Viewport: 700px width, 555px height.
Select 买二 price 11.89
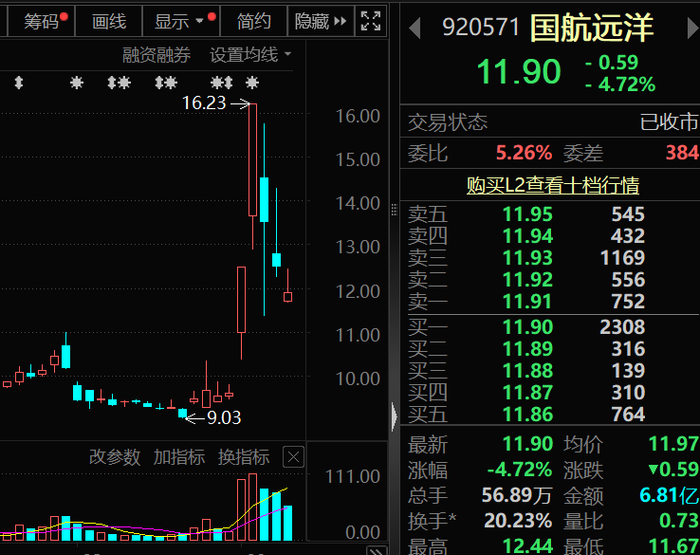528,349
